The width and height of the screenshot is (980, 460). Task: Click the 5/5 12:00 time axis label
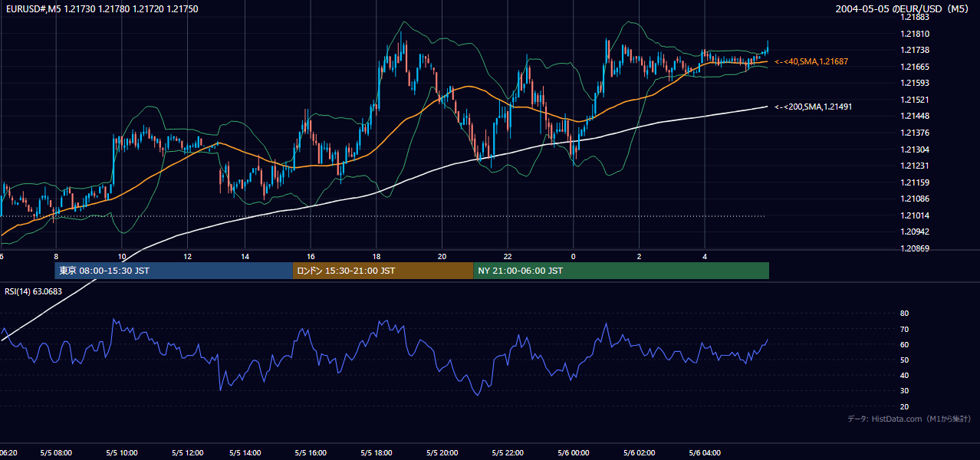pos(186,453)
